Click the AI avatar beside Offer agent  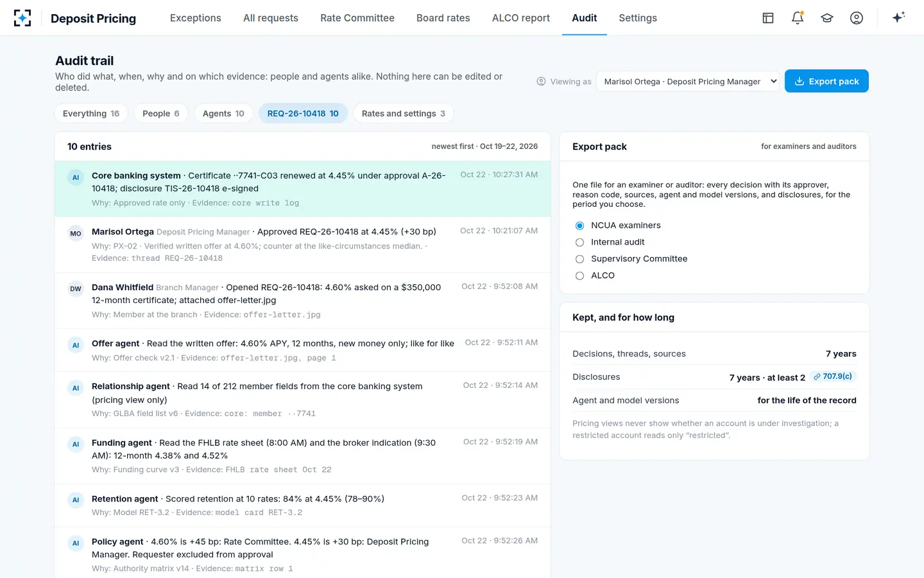[x=76, y=345]
